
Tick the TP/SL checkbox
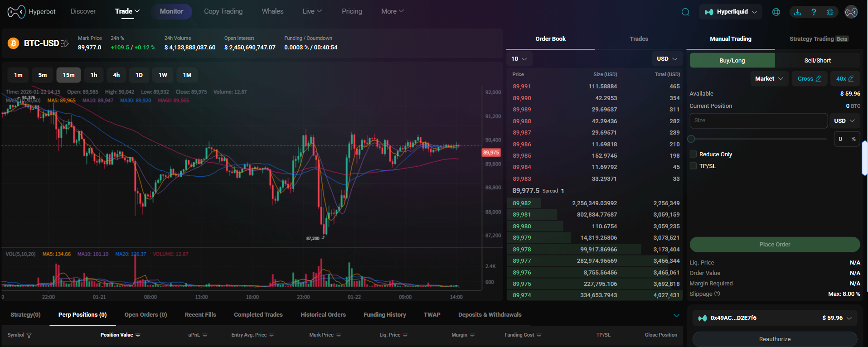coord(693,166)
